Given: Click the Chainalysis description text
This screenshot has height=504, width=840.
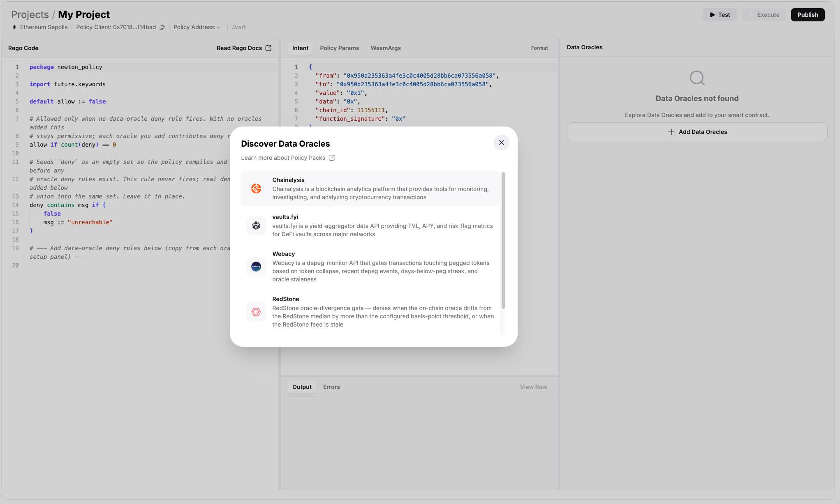Looking at the screenshot, I should click(380, 193).
